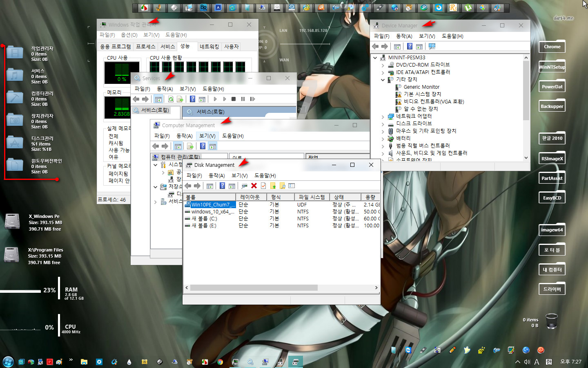Image resolution: width=588 pixels, height=368 pixels.
Task: Click Start service play button in Services toolbar
Action: (215, 99)
